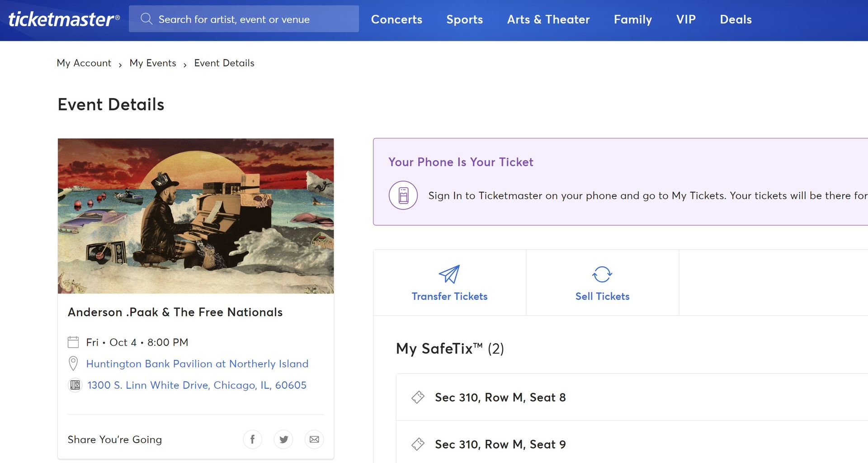Select the Sec 310, Row M, Seat 8 ticket
This screenshot has width=868, height=463.
coord(632,397)
